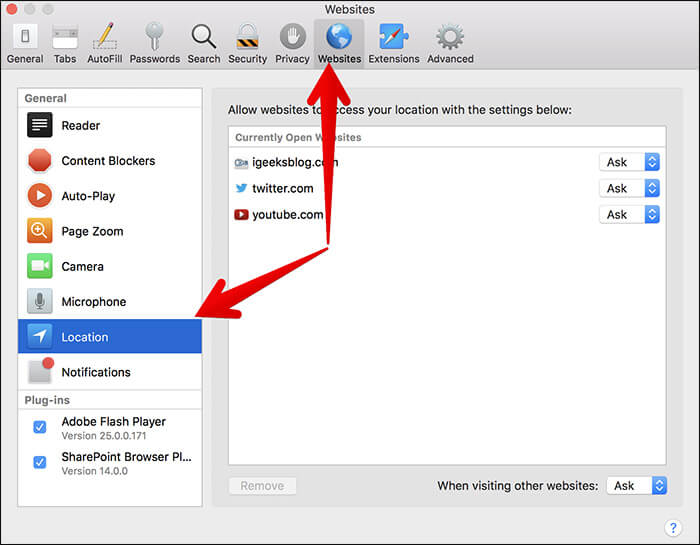Open the Passwords key icon
Screen dimensions: 700x545
154,36
